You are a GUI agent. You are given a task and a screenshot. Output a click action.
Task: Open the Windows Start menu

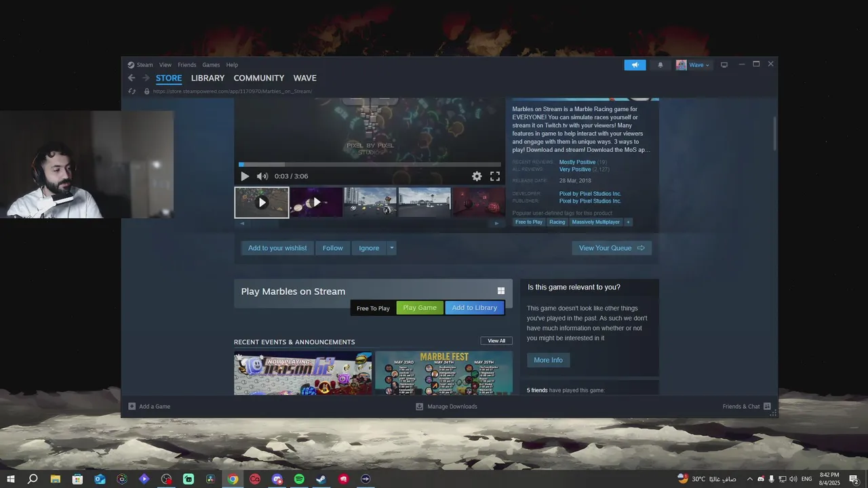pos(10,479)
